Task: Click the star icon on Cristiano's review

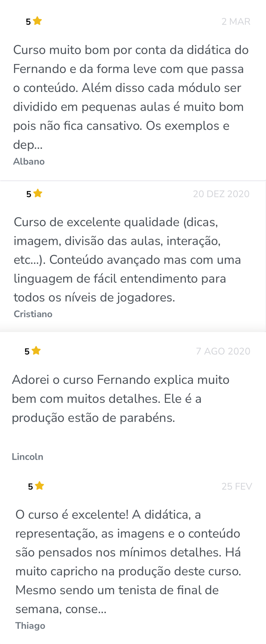Action: (x=38, y=193)
